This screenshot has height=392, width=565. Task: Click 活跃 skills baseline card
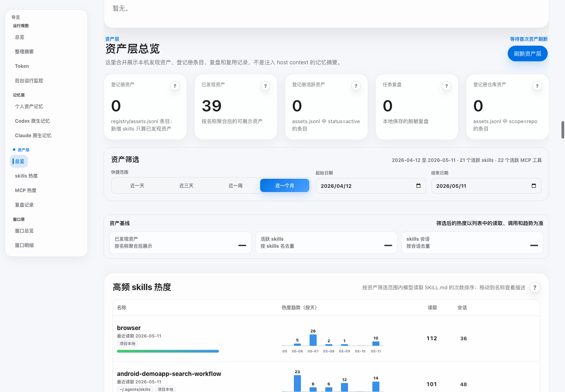326,243
